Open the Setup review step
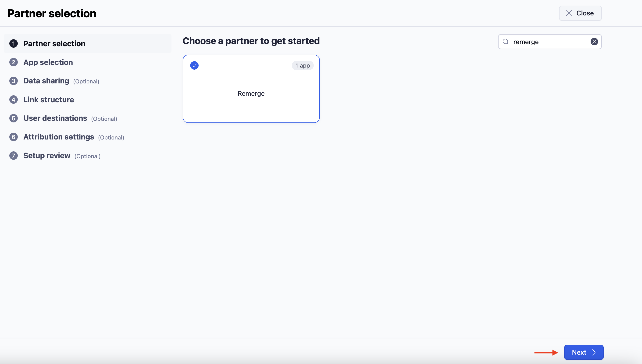642x364 pixels. click(x=47, y=156)
